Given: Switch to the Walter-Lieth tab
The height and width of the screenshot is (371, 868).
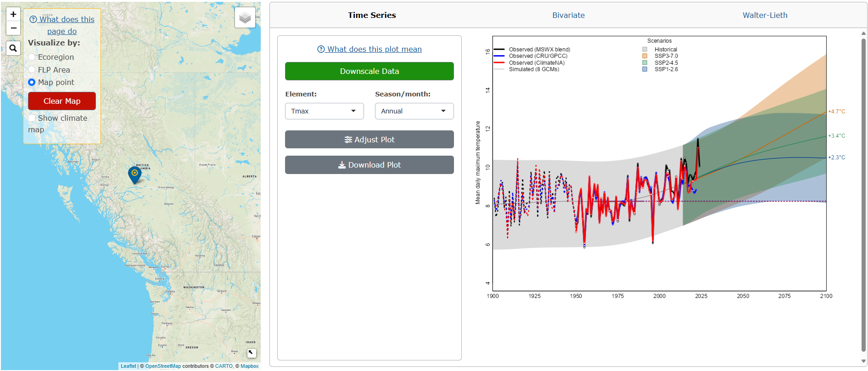Looking at the screenshot, I should tap(765, 15).
